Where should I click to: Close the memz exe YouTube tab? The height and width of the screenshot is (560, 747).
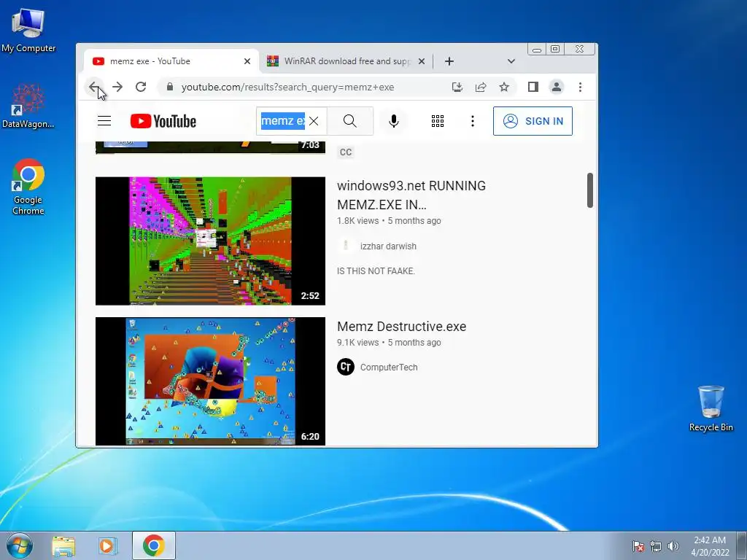pos(247,61)
